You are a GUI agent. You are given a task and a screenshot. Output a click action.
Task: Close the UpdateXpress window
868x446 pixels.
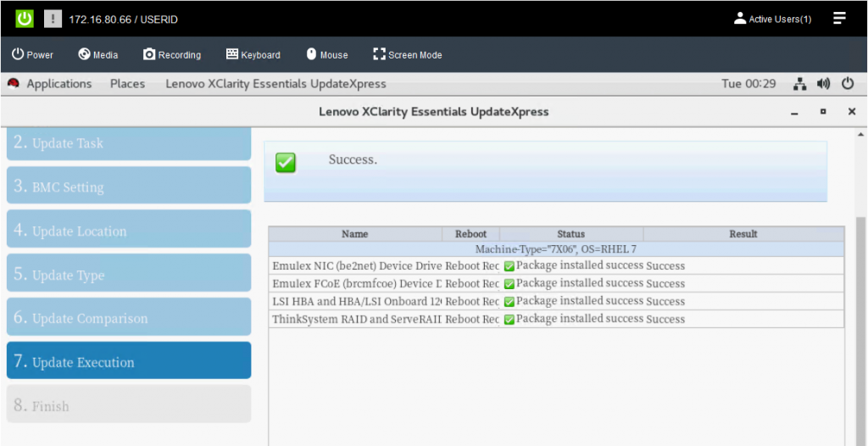[852, 112]
